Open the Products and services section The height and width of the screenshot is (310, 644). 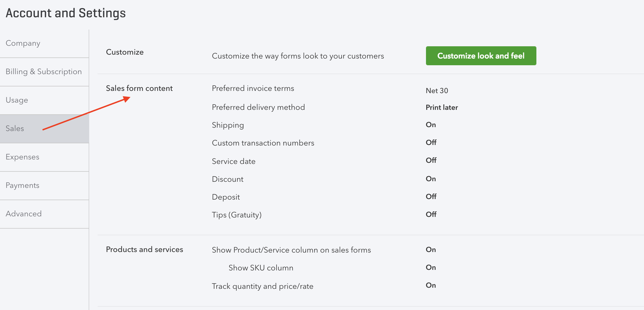[x=144, y=250]
